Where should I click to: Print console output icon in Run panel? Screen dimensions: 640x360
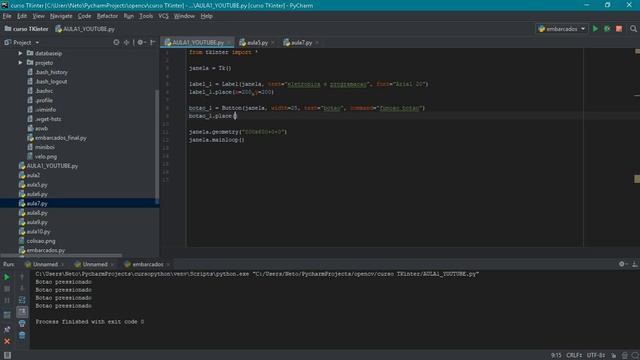coord(22,324)
